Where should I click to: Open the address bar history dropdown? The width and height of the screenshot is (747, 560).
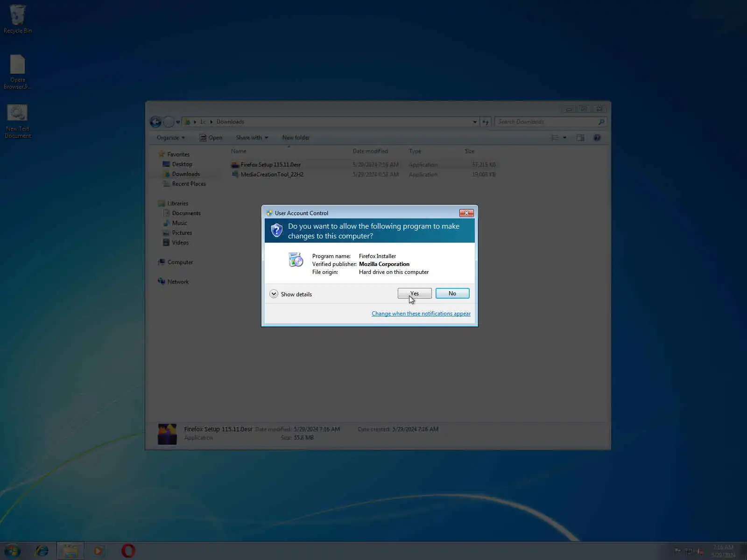[475, 122]
